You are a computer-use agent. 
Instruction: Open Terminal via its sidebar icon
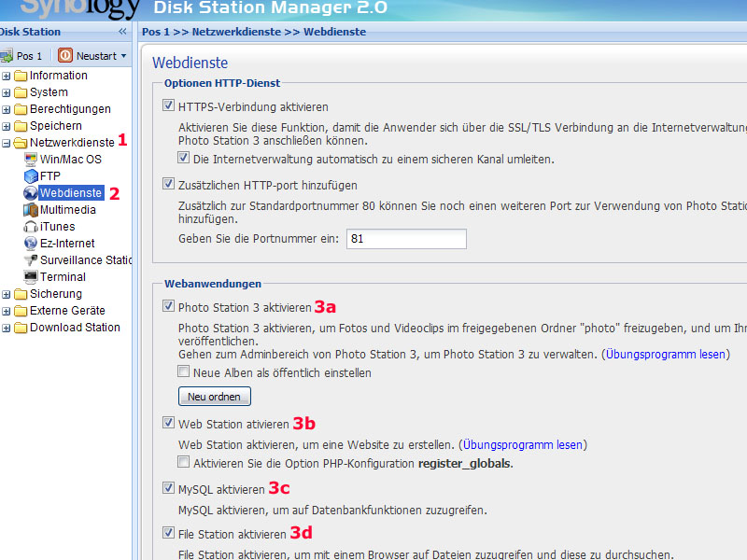[x=31, y=277]
